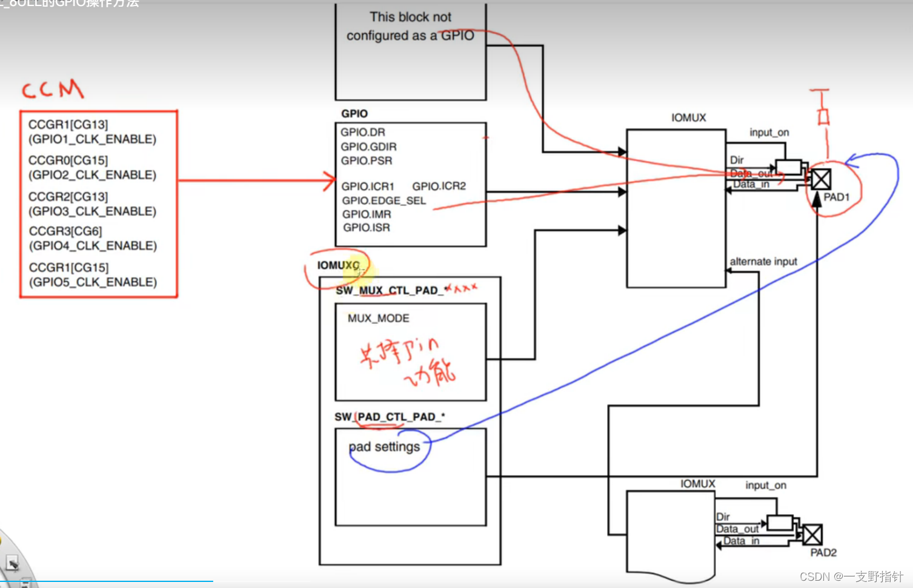Click the blue progress bar at the bottom
This screenshot has height=588, width=913.
pos(106,580)
